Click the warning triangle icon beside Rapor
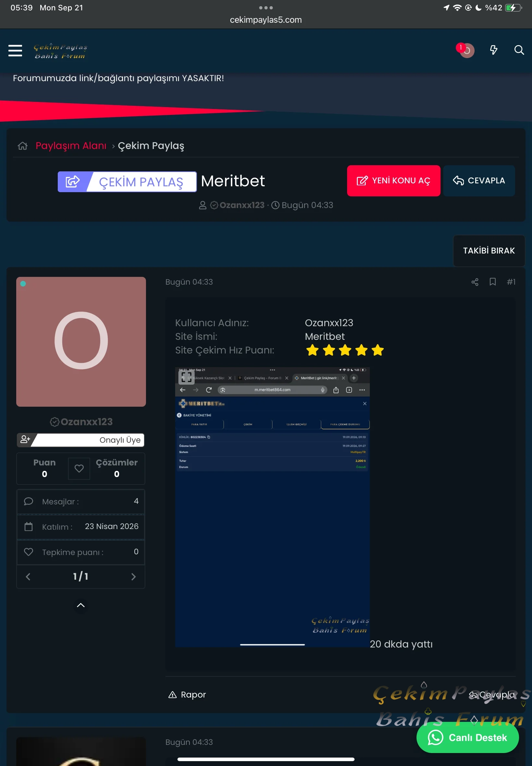The image size is (532, 766). tap(172, 695)
